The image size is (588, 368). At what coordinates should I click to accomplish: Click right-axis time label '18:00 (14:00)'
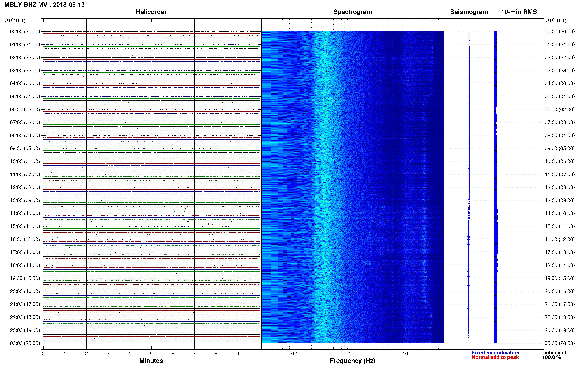tap(560, 265)
